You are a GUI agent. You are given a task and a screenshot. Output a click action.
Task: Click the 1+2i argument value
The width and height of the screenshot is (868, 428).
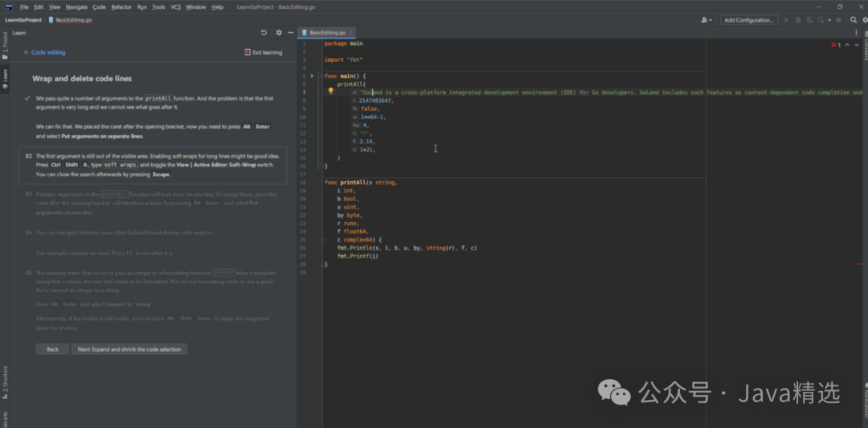(x=367, y=150)
